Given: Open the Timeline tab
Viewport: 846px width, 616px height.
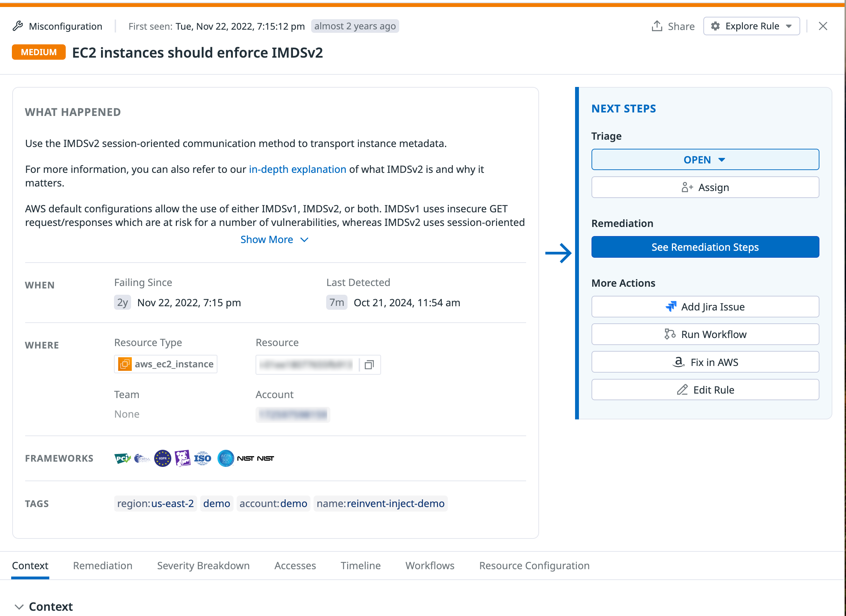Looking at the screenshot, I should (x=360, y=566).
